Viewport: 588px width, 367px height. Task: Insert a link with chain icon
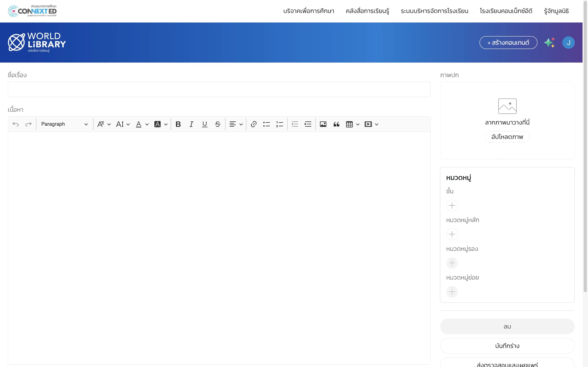point(254,124)
